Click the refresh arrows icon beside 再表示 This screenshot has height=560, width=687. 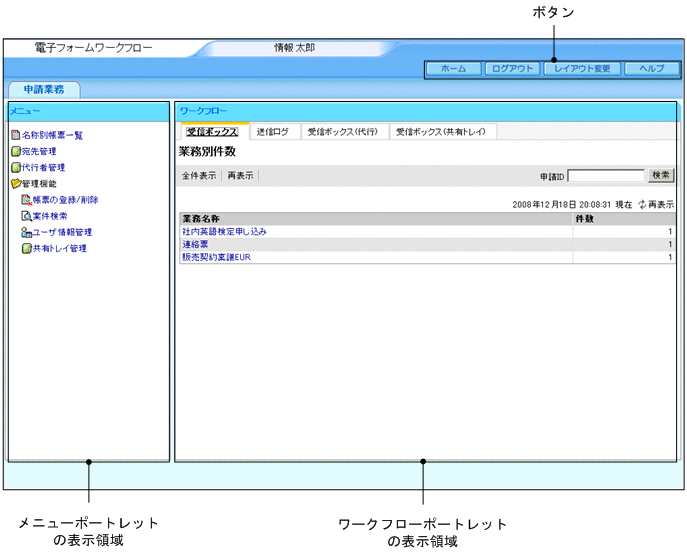pos(642,204)
